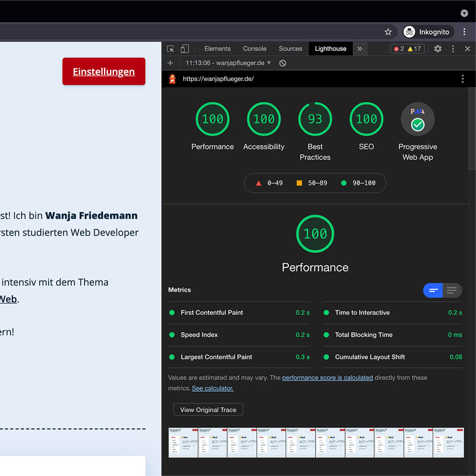The height and width of the screenshot is (476, 476).
Task: Open Lighthouse report three-dot menu
Action: pos(462,79)
